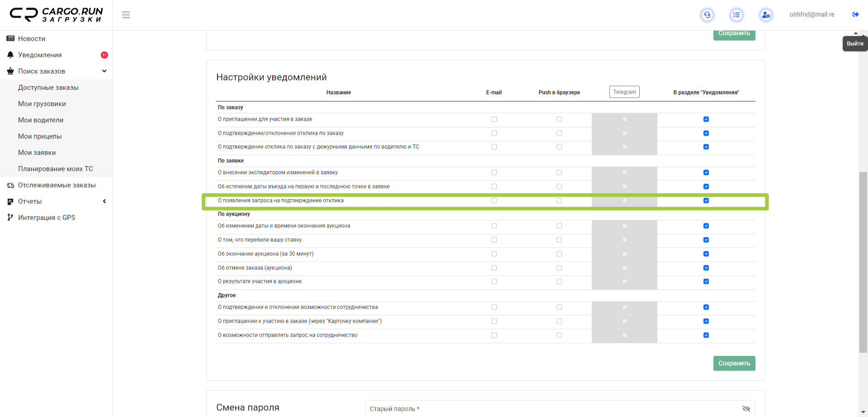Viewport: 868px width, 417px height.
Task: Enable Push for О том, что перебили вашу ставку
Action: click(559, 240)
